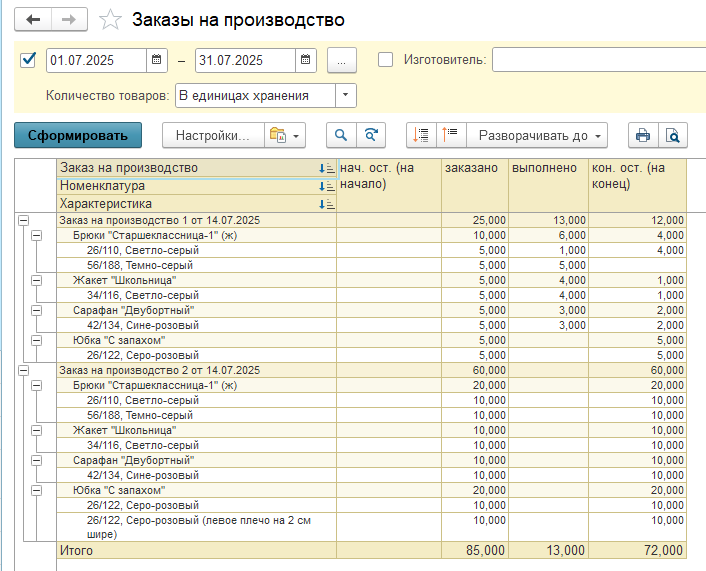Collapse 'Заказ на производство 2' group

point(23,370)
